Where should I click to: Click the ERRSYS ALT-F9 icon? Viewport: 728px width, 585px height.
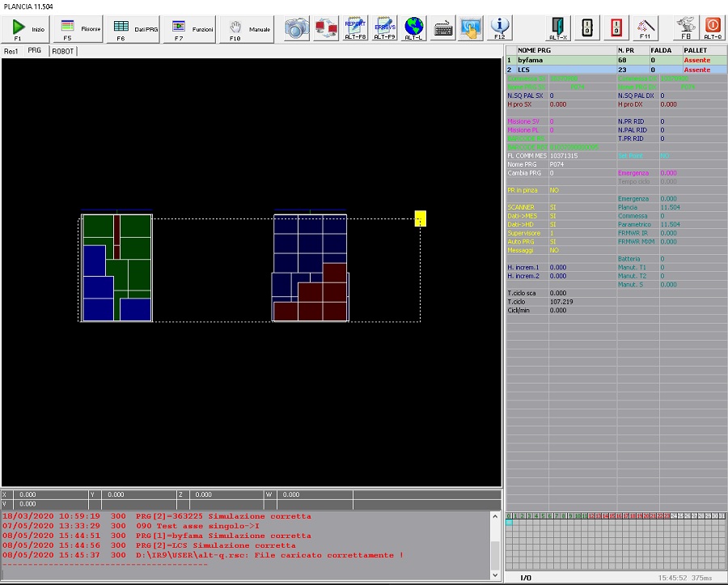click(385, 28)
